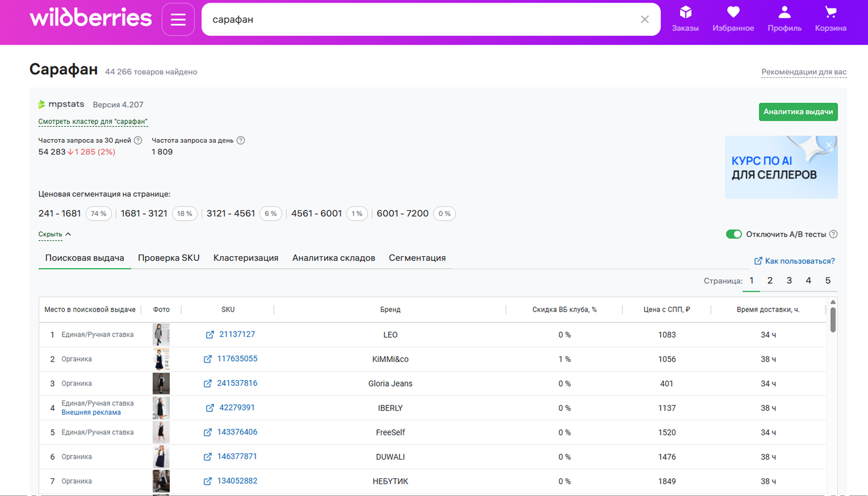This screenshot has width=868, height=496.
Task: Click Аналитика выдачи green button
Action: pyautogui.click(x=798, y=112)
